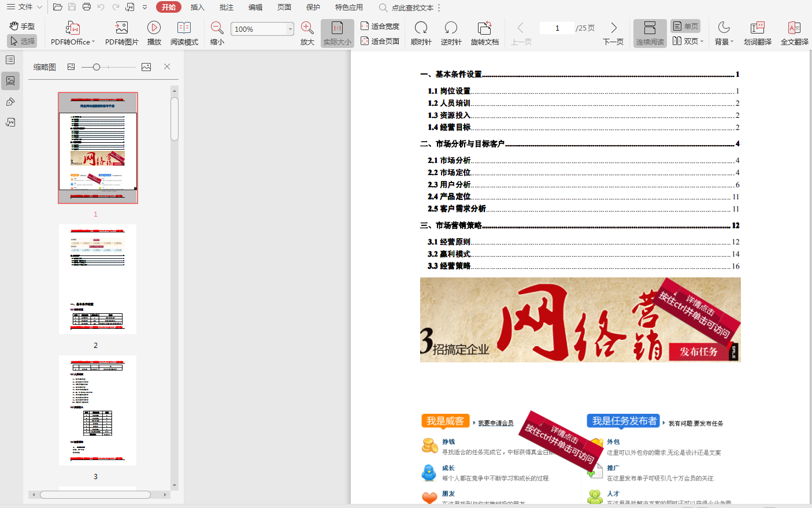Click the 1.1 岗位设置 contents entry
Viewport: 812px width, 508px height.
pyautogui.click(x=583, y=91)
